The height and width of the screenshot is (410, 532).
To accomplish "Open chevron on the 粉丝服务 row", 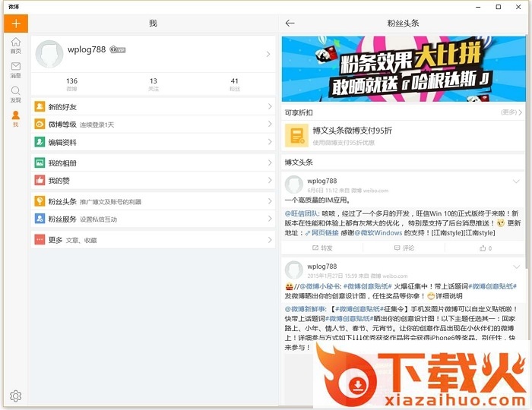I will [x=270, y=219].
